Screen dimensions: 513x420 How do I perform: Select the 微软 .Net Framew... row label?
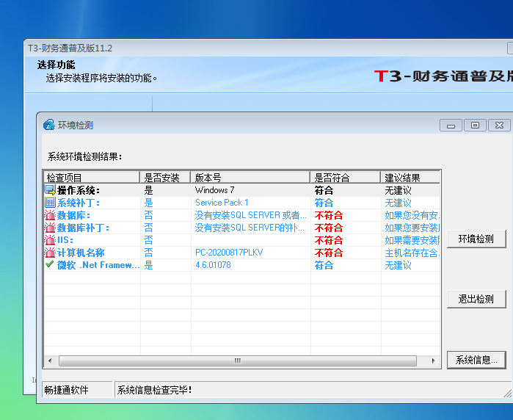coord(98,265)
